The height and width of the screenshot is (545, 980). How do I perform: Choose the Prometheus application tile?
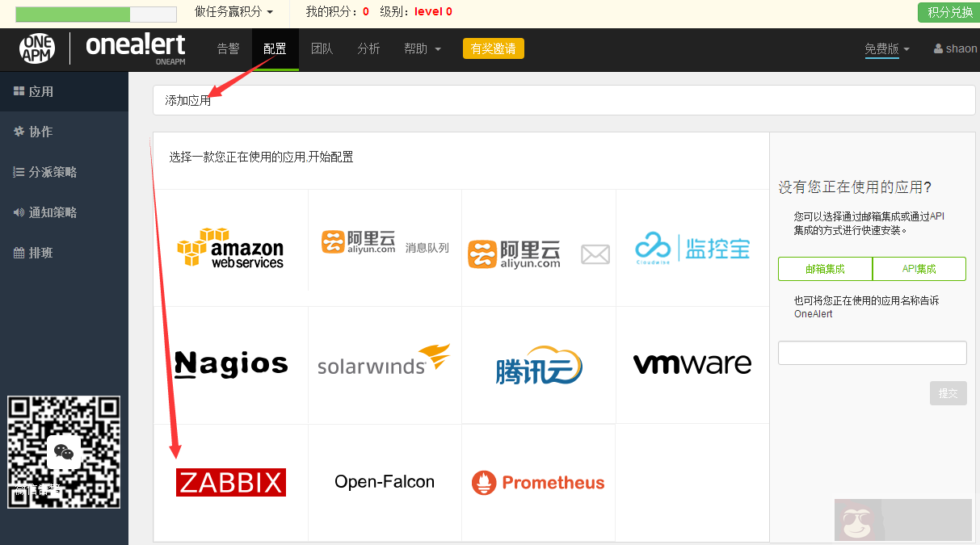click(538, 482)
